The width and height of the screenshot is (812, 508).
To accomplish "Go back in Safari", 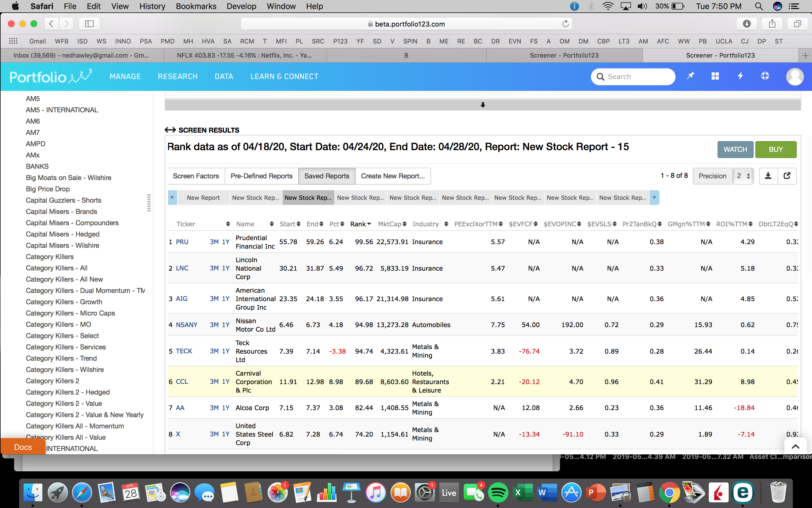I will click(51, 23).
